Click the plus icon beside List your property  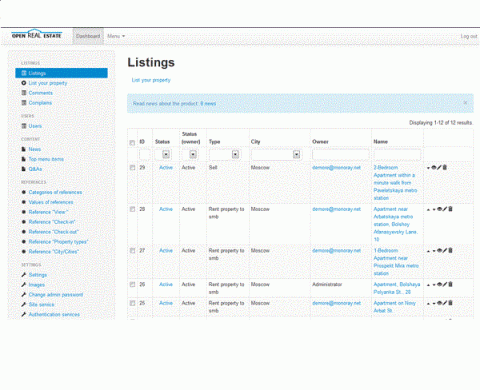(x=24, y=83)
